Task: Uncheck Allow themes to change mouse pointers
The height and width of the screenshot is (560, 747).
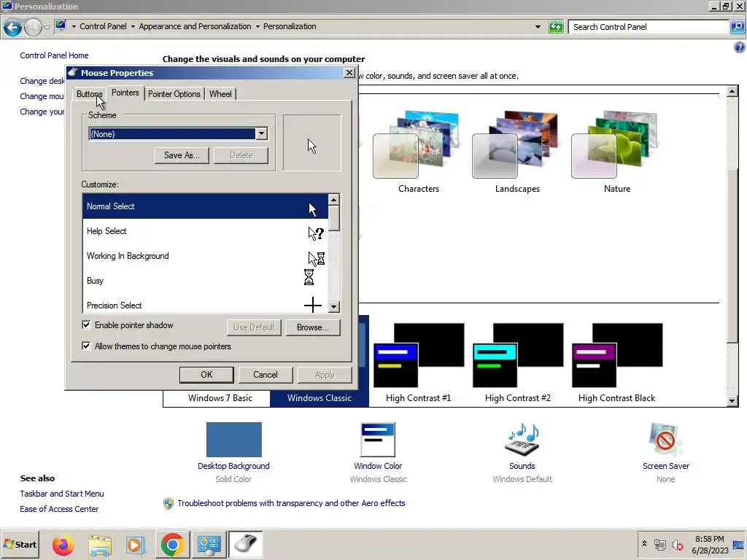Action: (86, 346)
